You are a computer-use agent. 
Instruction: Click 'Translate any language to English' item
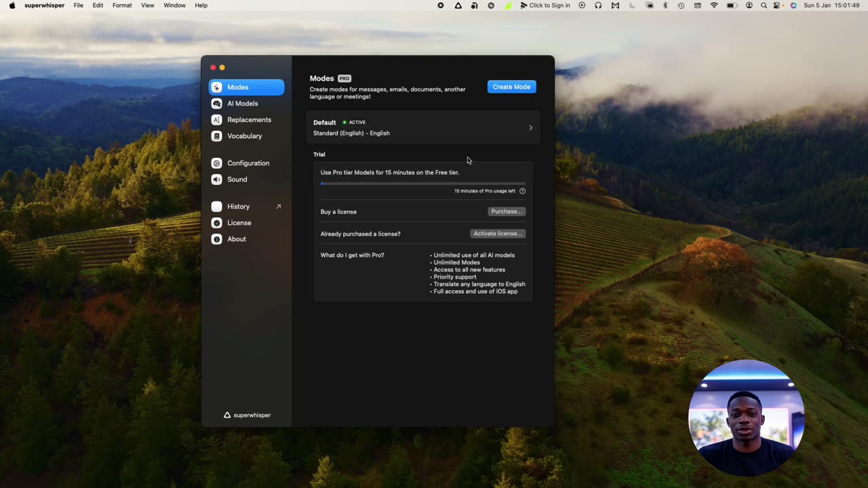(479, 284)
